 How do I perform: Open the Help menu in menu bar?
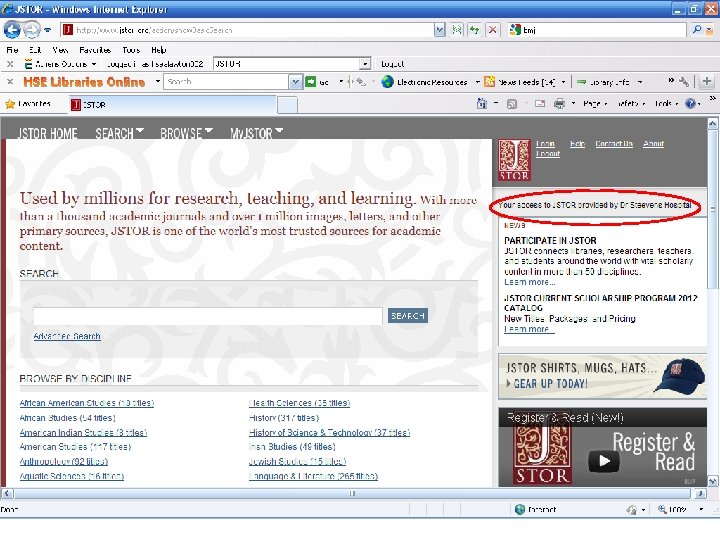click(158, 50)
